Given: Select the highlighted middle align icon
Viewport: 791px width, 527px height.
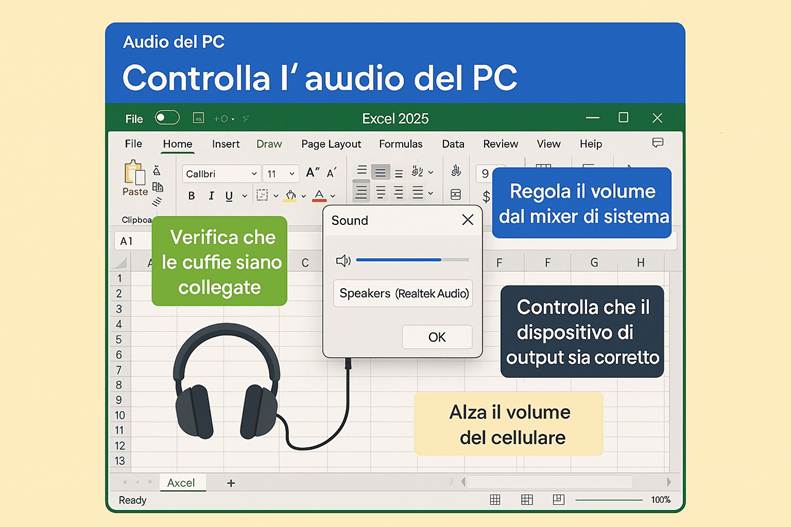Looking at the screenshot, I should point(380,173).
